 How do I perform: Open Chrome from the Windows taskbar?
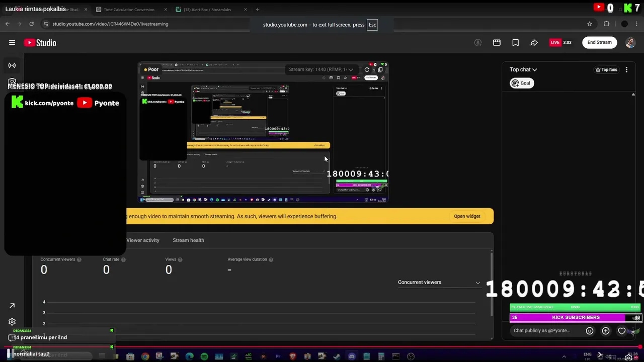click(145, 356)
